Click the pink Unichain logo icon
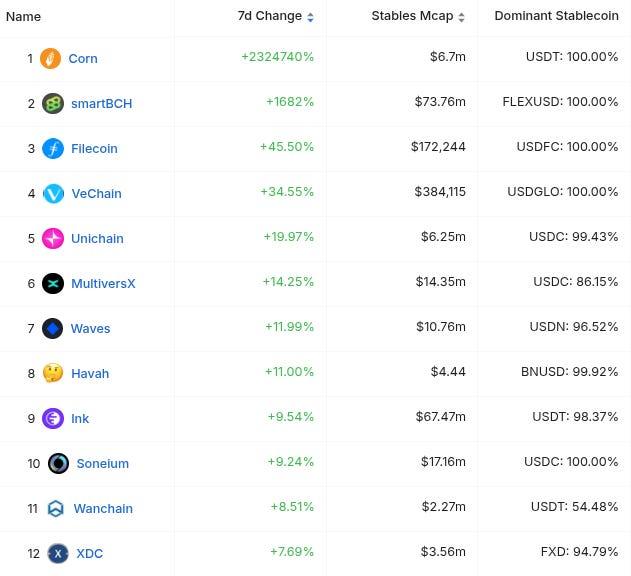 point(53,238)
